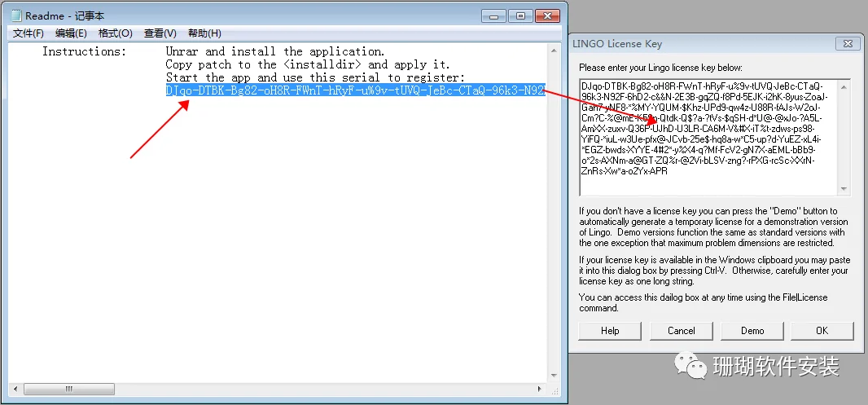The width and height of the screenshot is (868, 405).
Task: Open the 帮助(H) menu in Notepad
Action: point(204,33)
